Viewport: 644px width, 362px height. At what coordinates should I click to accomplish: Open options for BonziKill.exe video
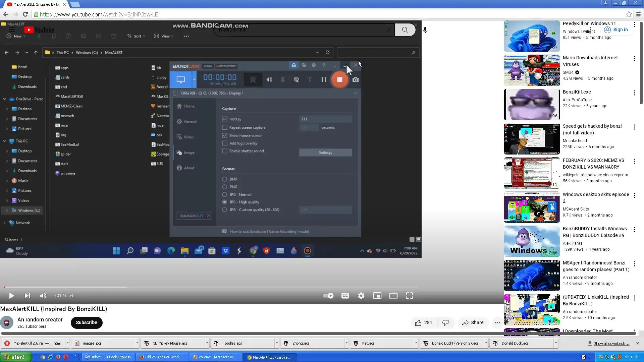pyautogui.click(x=634, y=93)
